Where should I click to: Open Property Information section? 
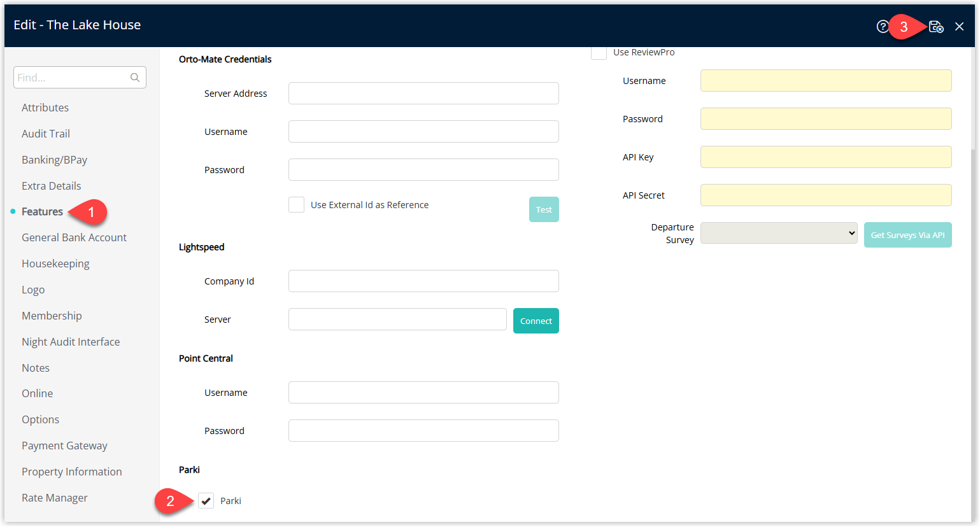(x=71, y=472)
